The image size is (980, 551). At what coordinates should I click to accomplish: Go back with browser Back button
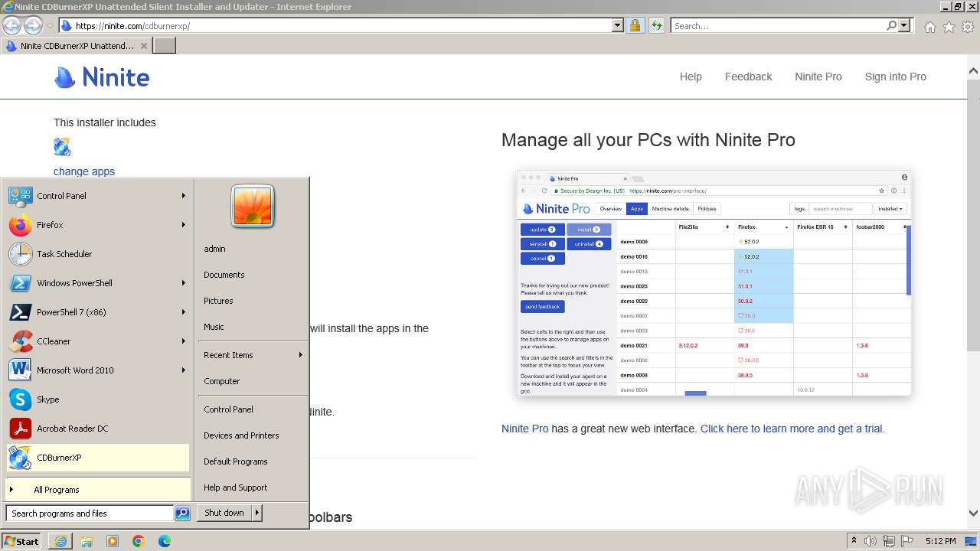pyautogui.click(x=11, y=26)
